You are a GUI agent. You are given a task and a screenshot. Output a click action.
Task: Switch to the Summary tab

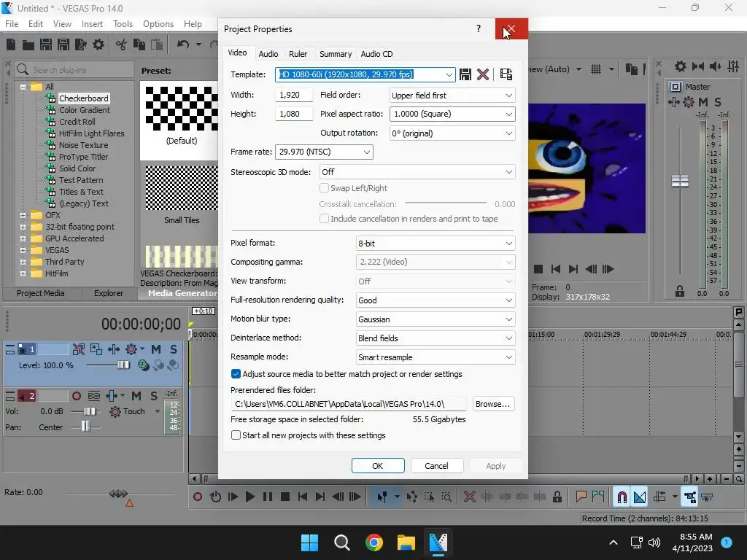pyautogui.click(x=336, y=54)
